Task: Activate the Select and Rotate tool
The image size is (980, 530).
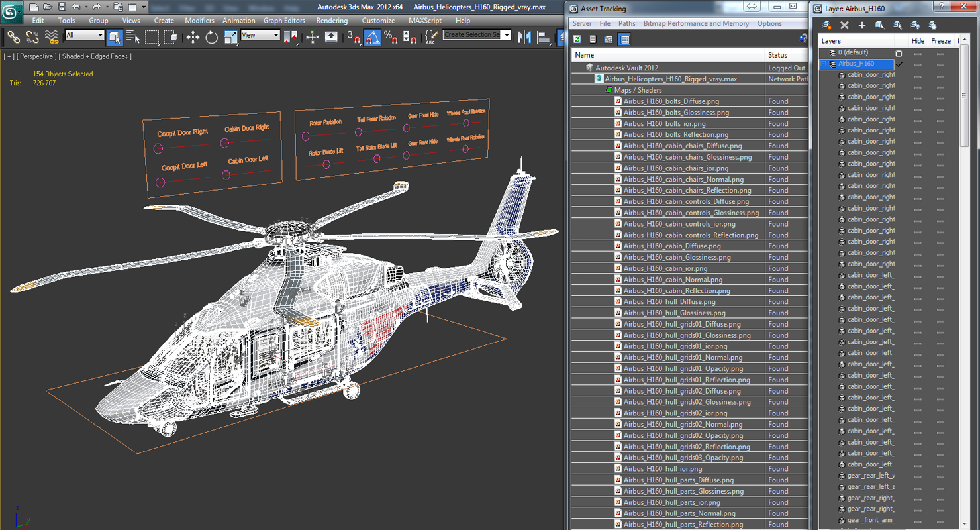Action: click(212, 37)
